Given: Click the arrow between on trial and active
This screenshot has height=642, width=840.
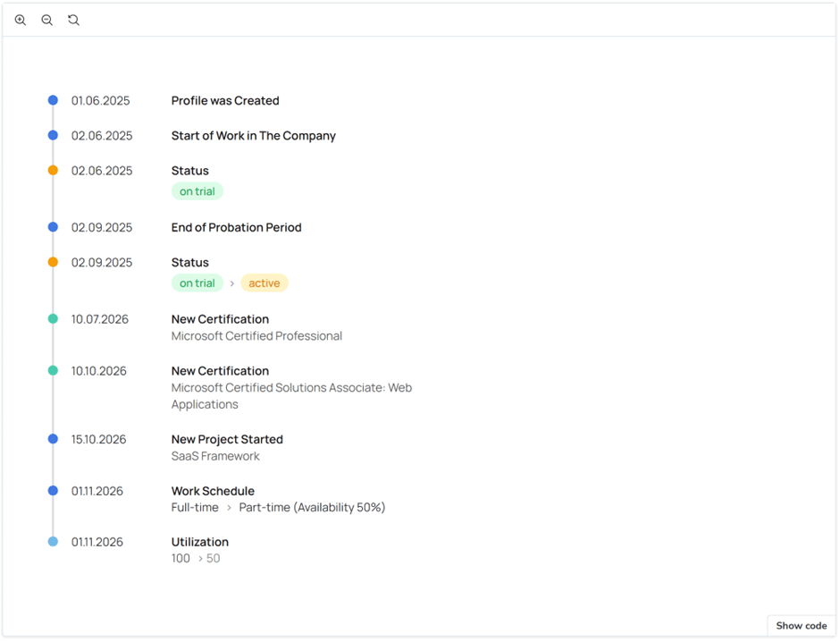Looking at the screenshot, I should pos(231,283).
